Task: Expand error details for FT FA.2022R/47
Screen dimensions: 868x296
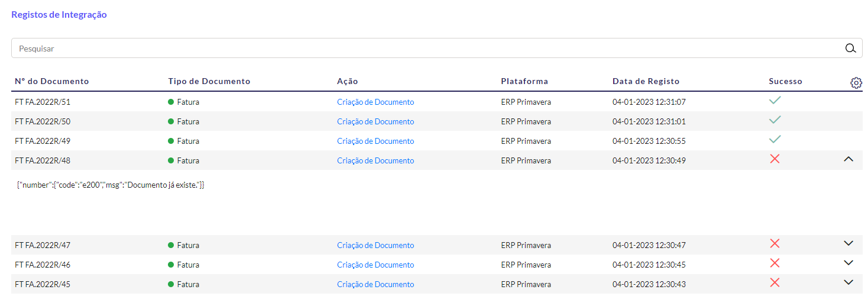Action: (848, 243)
